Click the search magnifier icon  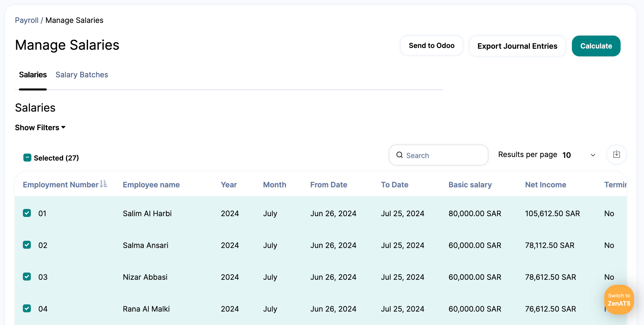tap(399, 155)
